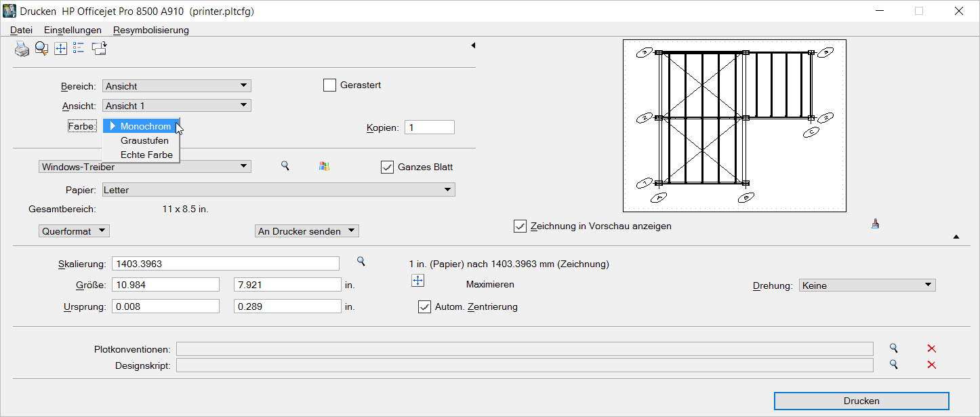
Task: Open the Resymbolisierung menu
Action: pos(151,30)
